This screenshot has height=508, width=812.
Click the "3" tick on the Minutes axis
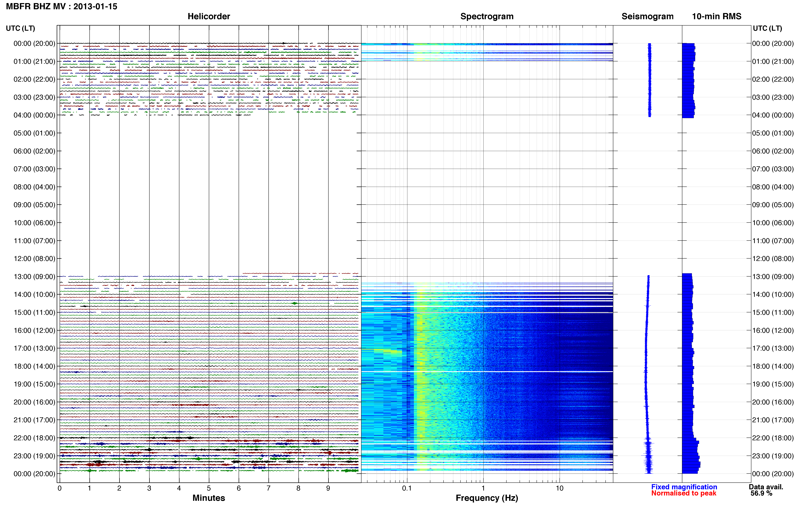click(149, 488)
